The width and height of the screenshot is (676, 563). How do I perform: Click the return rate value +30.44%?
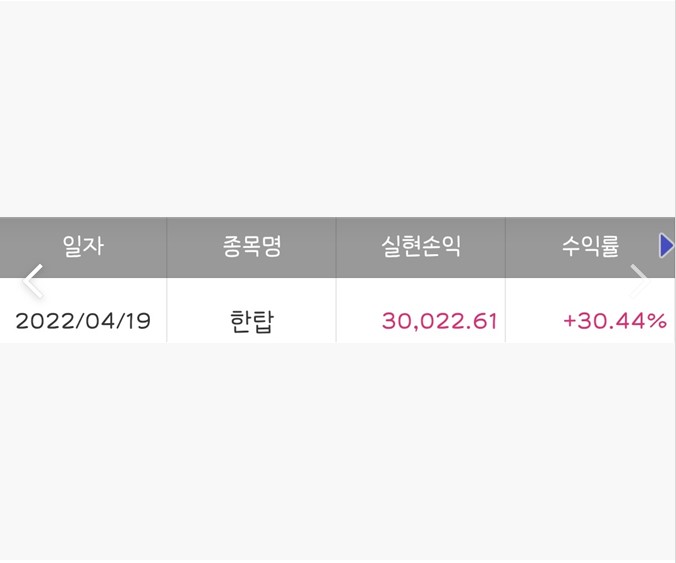click(x=615, y=321)
